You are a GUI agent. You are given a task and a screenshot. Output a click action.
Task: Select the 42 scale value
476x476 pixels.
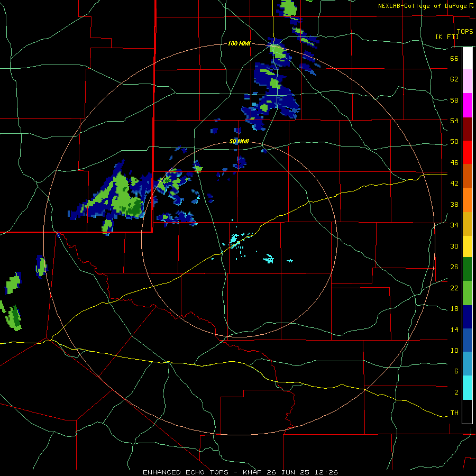pyautogui.click(x=454, y=183)
